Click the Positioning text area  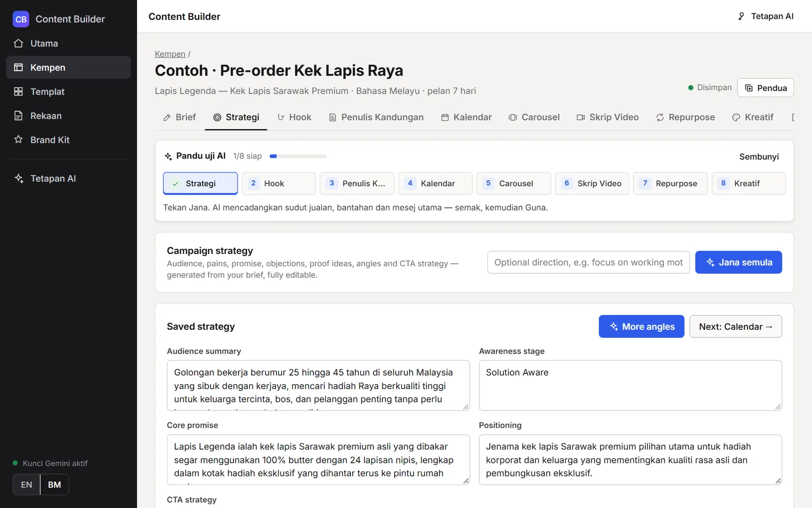(x=630, y=460)
